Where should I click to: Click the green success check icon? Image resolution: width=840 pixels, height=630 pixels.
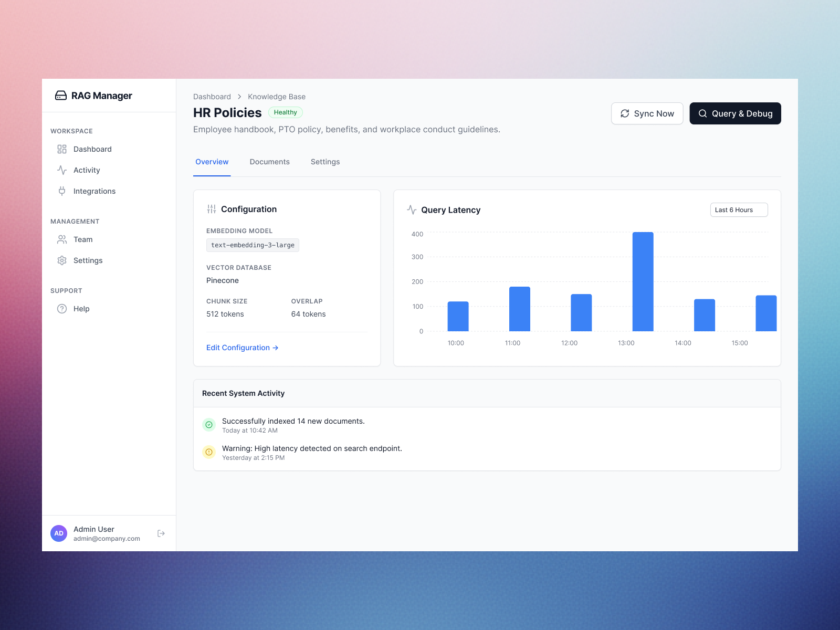(x=209, y=425)
